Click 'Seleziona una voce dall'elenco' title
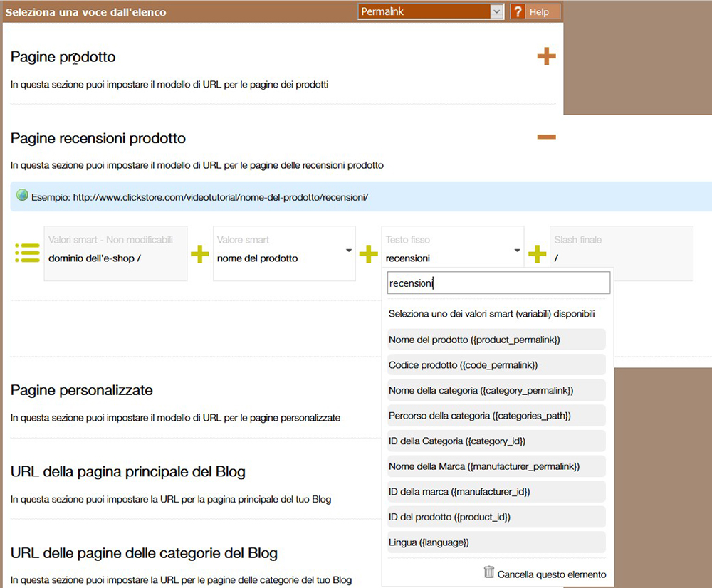Viewport: 712px width, 588px height. tap(86, 12)
